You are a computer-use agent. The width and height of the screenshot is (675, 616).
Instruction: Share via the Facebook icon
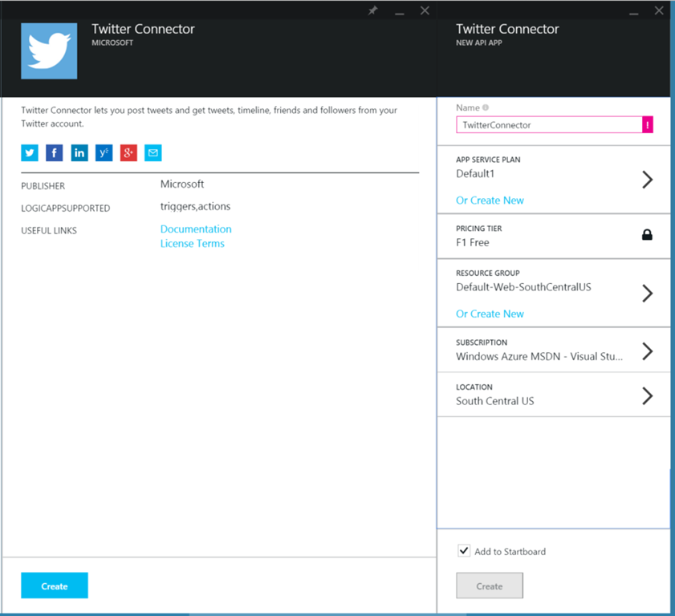[x=55, y=152]
